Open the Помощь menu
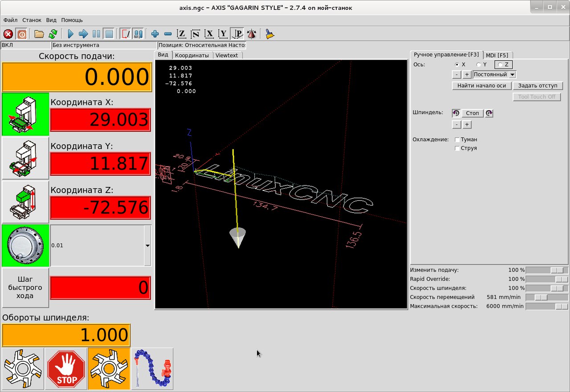The width and height of the screenshot is (570, 392). pos(72,20)
